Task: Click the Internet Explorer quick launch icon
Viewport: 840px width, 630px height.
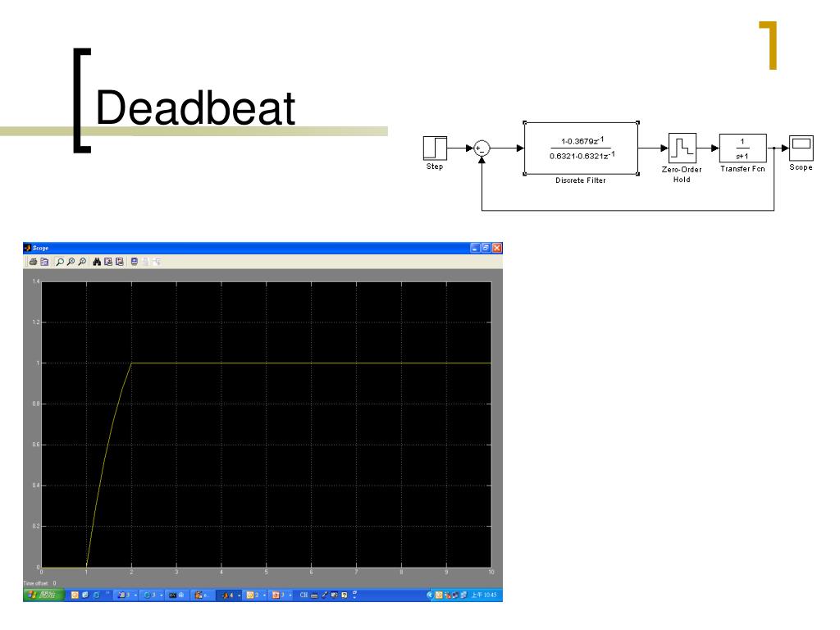Action: (x=96, y=595)
